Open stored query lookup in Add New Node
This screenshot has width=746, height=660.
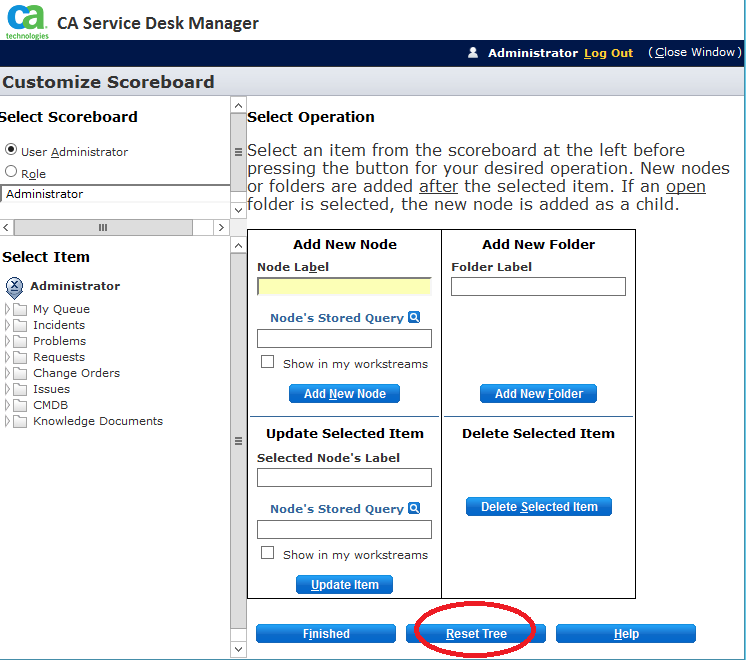pos(414,318)
